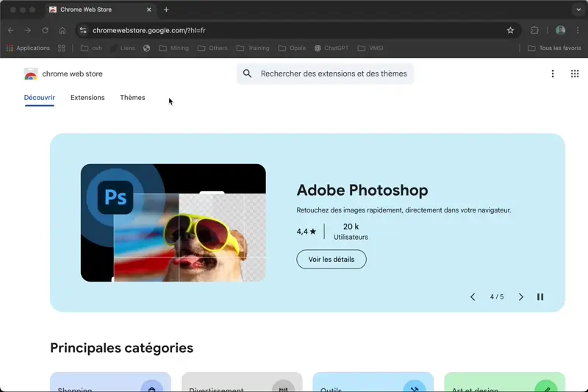The width and height of the screenshot is (588, 392).
Task: Click the Adobe Photoshop promo image
Action: (x=173, y=223)
